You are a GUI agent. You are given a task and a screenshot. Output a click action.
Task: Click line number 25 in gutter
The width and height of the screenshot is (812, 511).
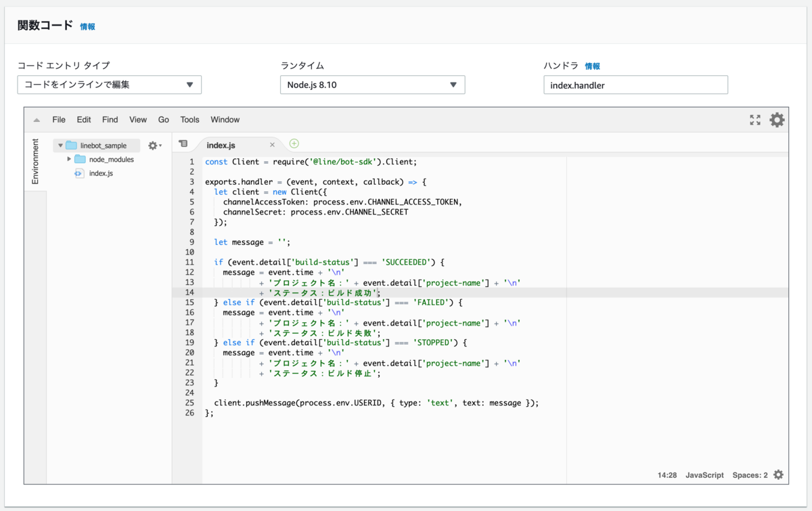(189, 403)
